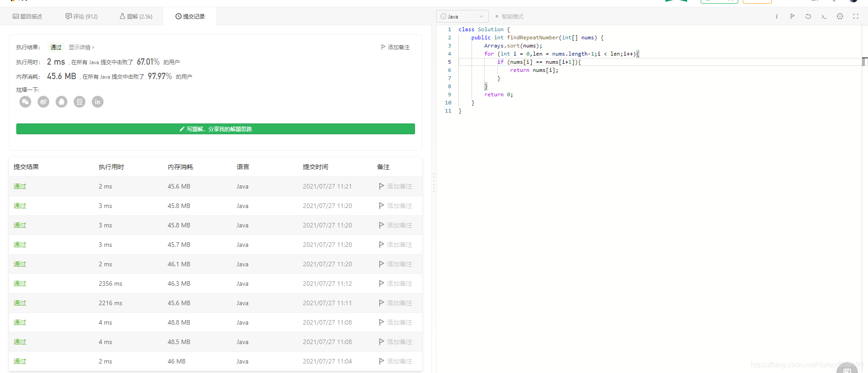
Task: Click the return 0; code line
Action: click(x=499, y=94)
